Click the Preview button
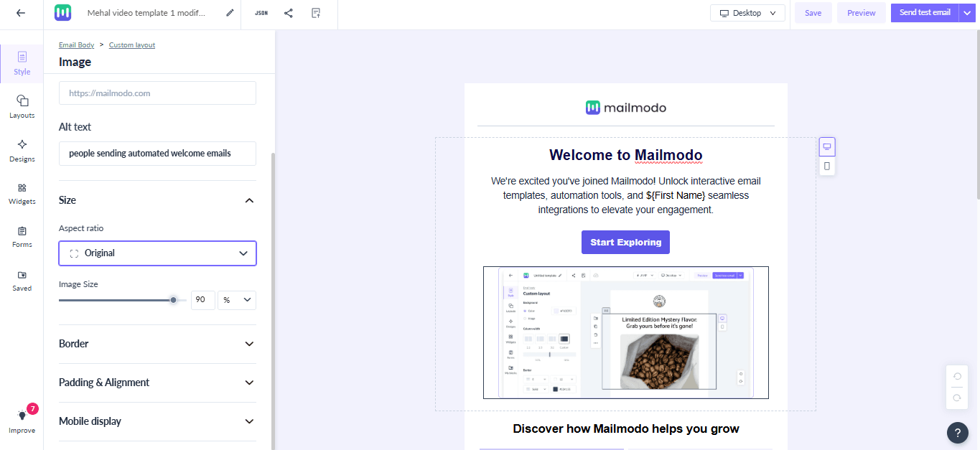 tap(861, 13)
